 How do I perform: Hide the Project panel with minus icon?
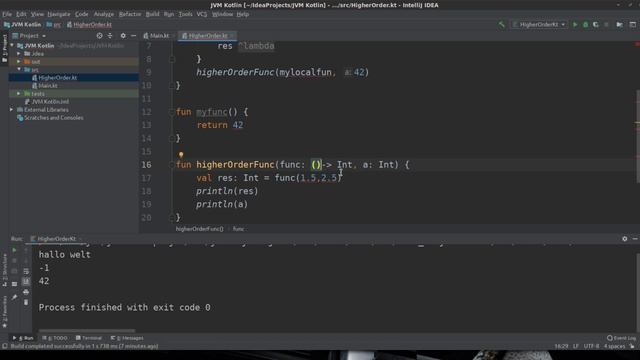(133, 36)
